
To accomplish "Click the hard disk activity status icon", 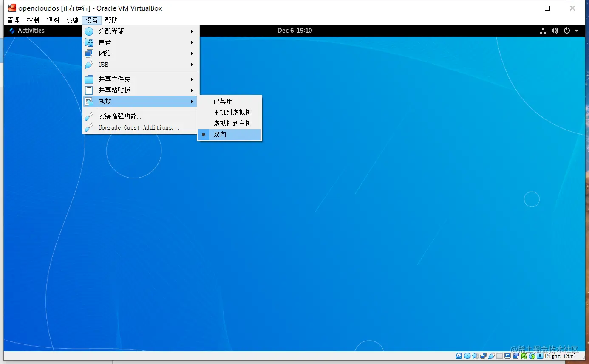I will (x=459, y=356).
